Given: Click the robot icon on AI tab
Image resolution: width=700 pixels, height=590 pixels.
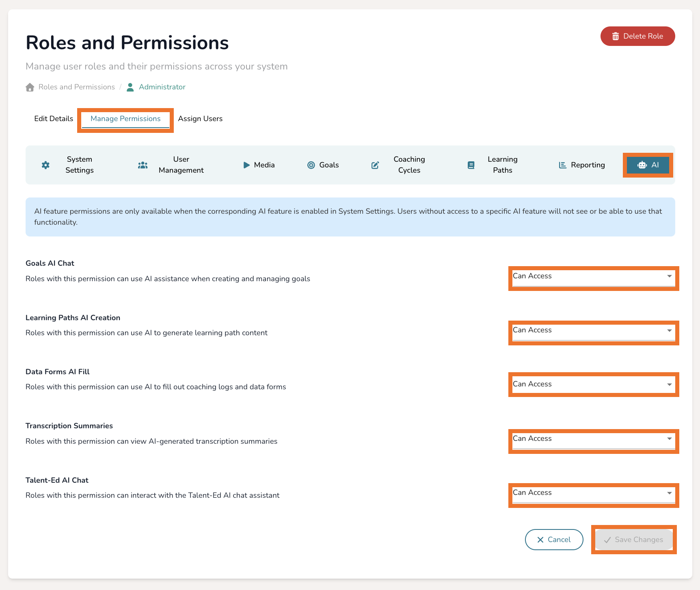Looking at the screenshot, I should pos(642,165).
